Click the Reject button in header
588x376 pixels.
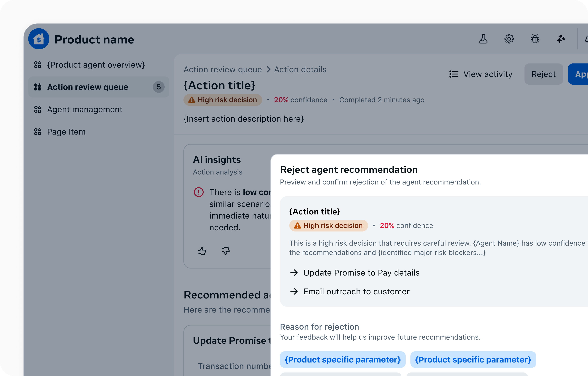coord(543,74)
